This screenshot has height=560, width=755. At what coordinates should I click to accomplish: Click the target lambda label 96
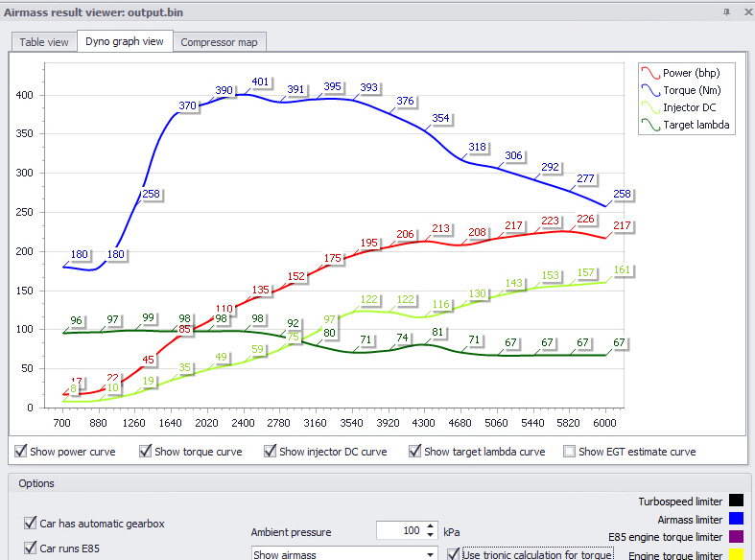click(x=76, y=320)
